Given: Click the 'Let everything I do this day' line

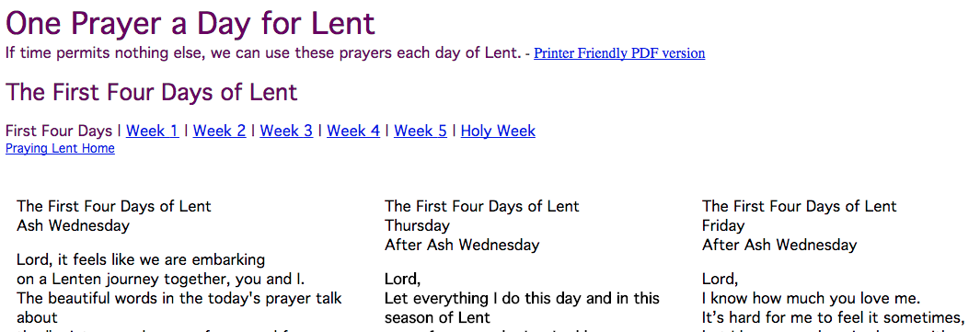Looking at the screenshot, I should tap(522, 299).
